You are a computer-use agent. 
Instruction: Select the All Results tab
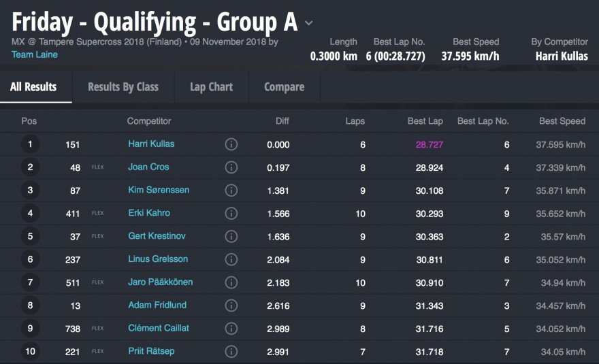click(x=33, y=87)
